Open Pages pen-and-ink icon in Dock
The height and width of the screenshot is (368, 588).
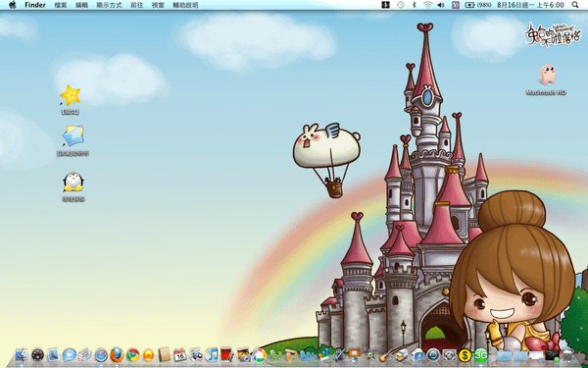[339, 354]
